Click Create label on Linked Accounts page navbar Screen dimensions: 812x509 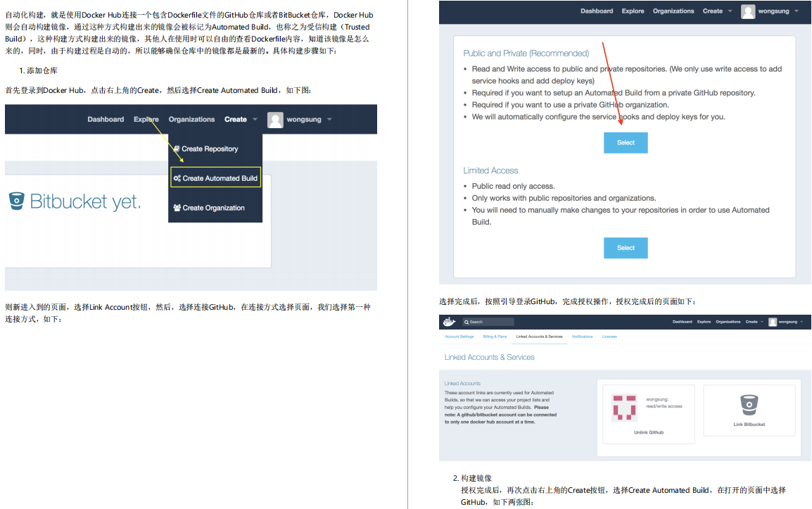pyautogui.click(x=751, y=322)
